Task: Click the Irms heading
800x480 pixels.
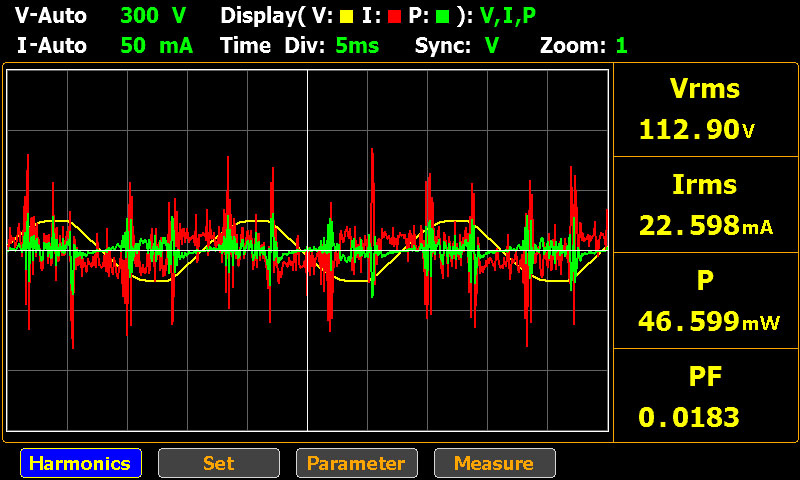Action: (x=705, y=184)
